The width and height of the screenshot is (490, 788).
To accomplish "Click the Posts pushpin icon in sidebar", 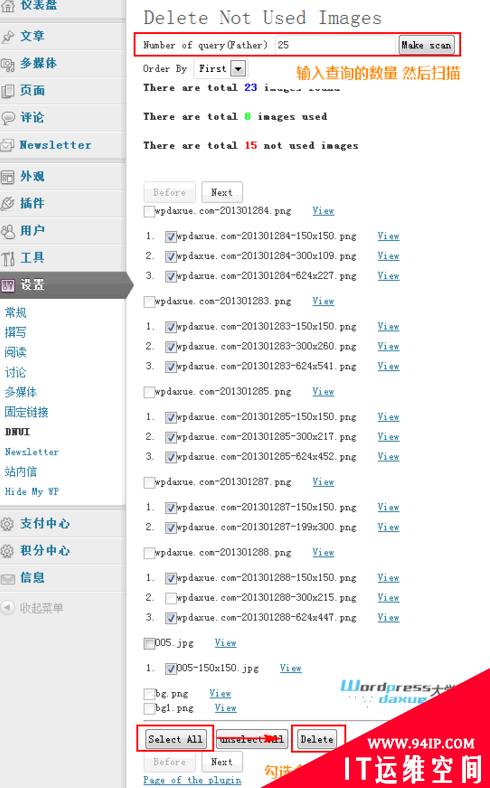I will [8, 37].
